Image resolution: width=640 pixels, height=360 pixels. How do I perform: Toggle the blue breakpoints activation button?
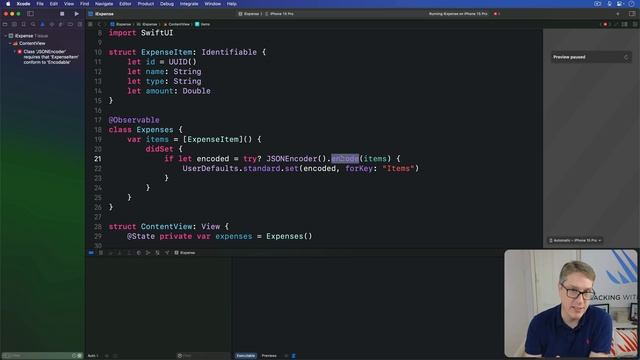[91, 253]
